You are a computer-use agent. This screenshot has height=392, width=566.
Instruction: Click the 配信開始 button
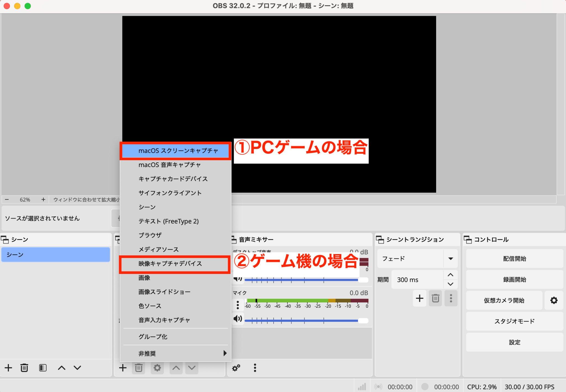514,259
